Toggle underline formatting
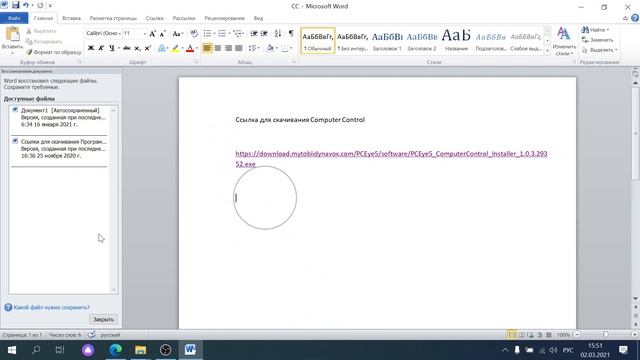This screenshot has height=360, width=640. coord(111,48)
